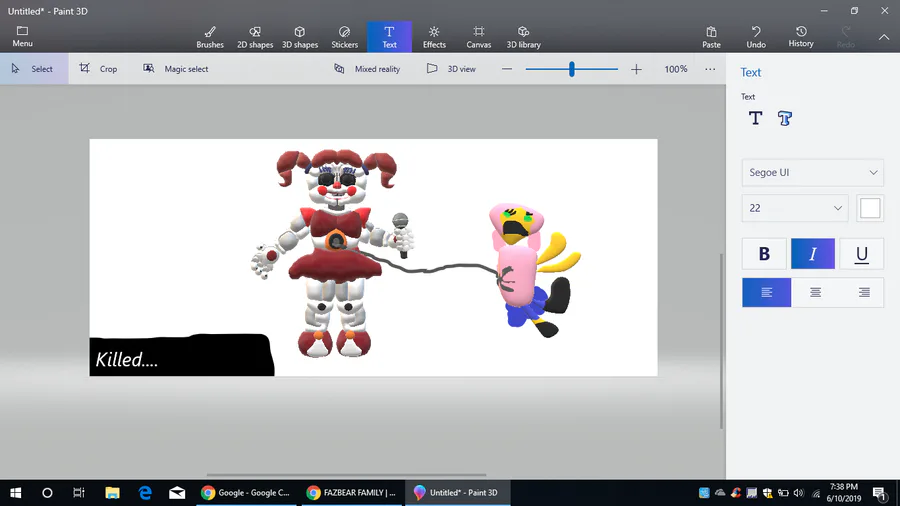Open the font size 22 dropdown
The width and height of the screenshot is (900, 506).
pos(795,208)
